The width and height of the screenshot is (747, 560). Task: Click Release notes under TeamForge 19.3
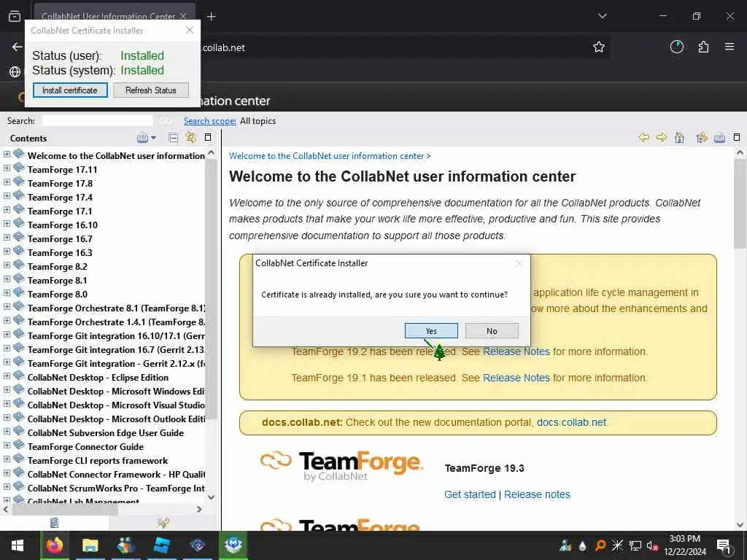[x=537, y=494]
